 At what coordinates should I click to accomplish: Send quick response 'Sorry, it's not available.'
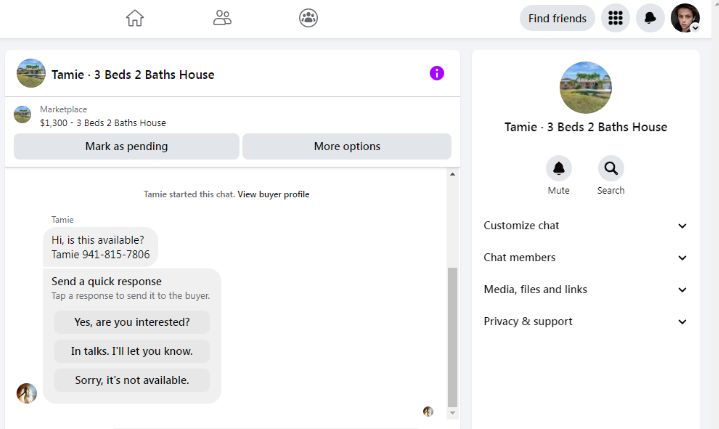click(132, 380)
